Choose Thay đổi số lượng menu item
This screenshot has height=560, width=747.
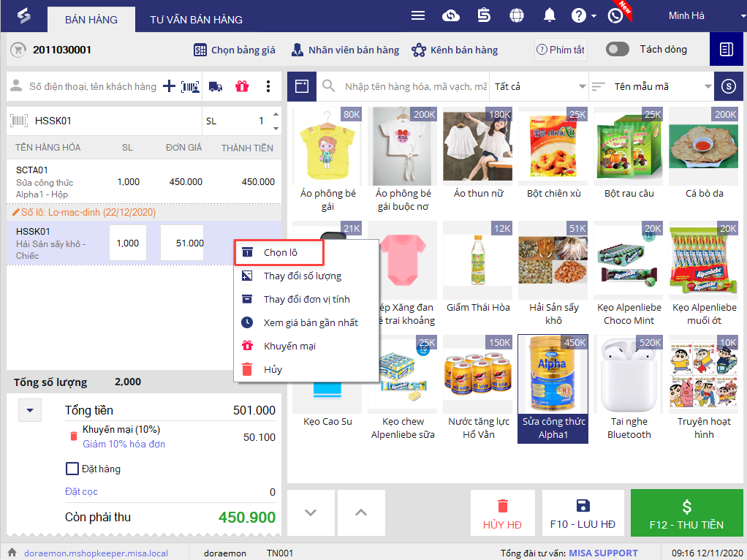pyautogui.click(x=306, y=276)
